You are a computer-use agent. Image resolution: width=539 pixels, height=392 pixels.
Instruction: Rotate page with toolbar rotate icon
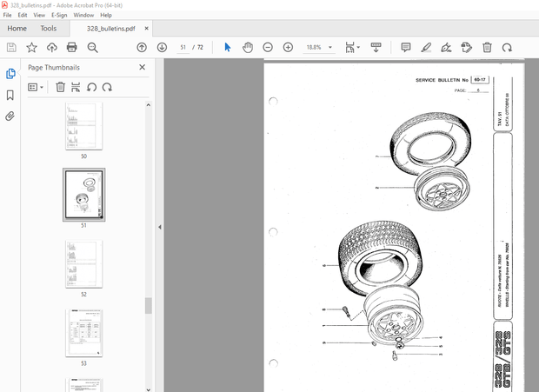(x=507, y=48)
